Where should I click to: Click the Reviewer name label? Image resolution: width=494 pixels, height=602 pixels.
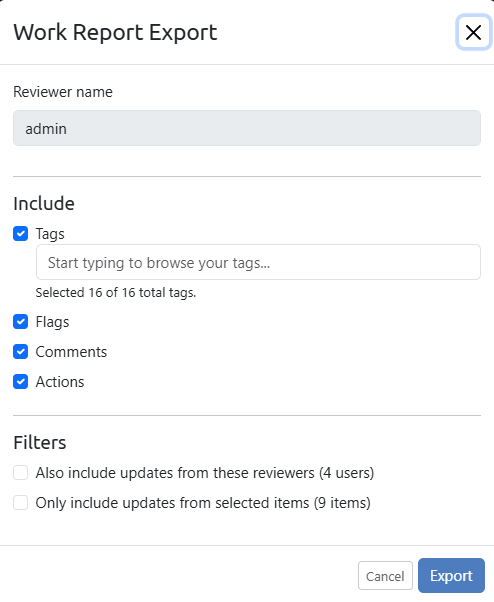[63, 92]
